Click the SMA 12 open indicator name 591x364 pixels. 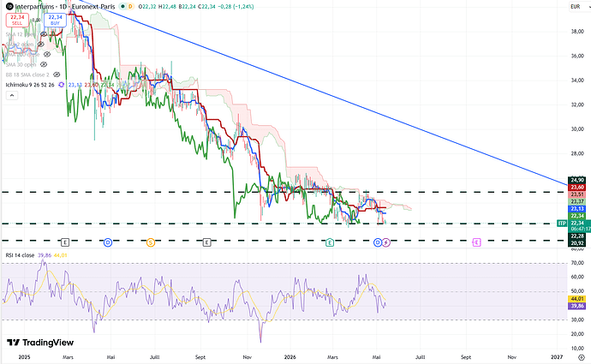tap(21, 34)
